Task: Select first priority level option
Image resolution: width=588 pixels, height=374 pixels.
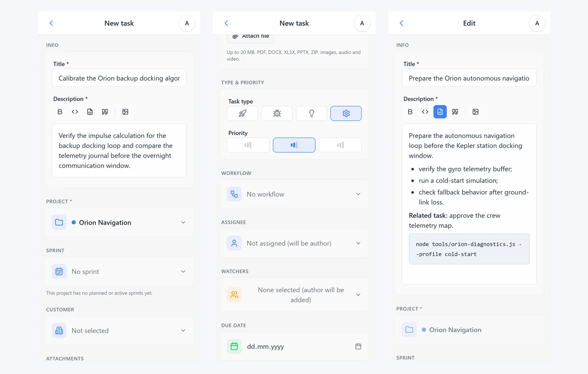Action: pos(248,145)
